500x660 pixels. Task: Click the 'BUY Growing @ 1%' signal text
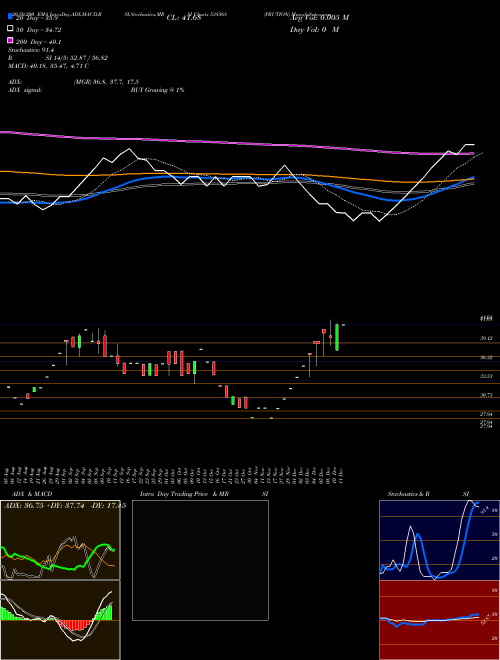(x=157, y=90)
